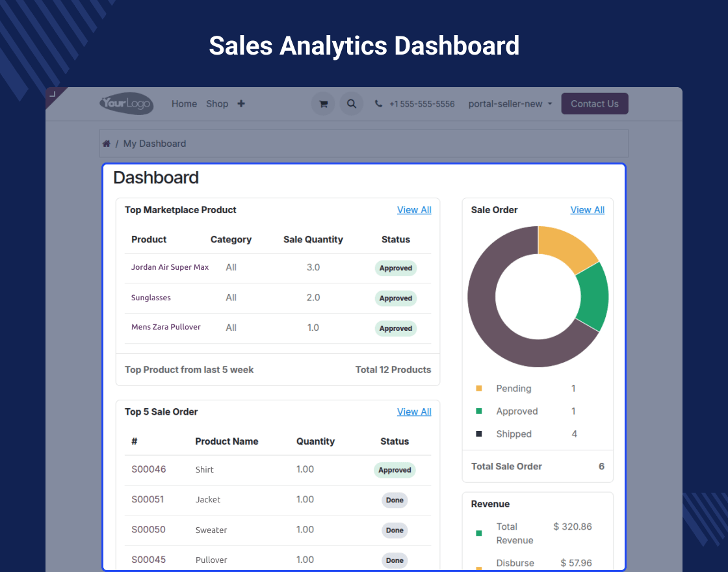Click Total Revenue amount $ 320.86
Viewport: 728px width, 572px height.
point(573,526)
